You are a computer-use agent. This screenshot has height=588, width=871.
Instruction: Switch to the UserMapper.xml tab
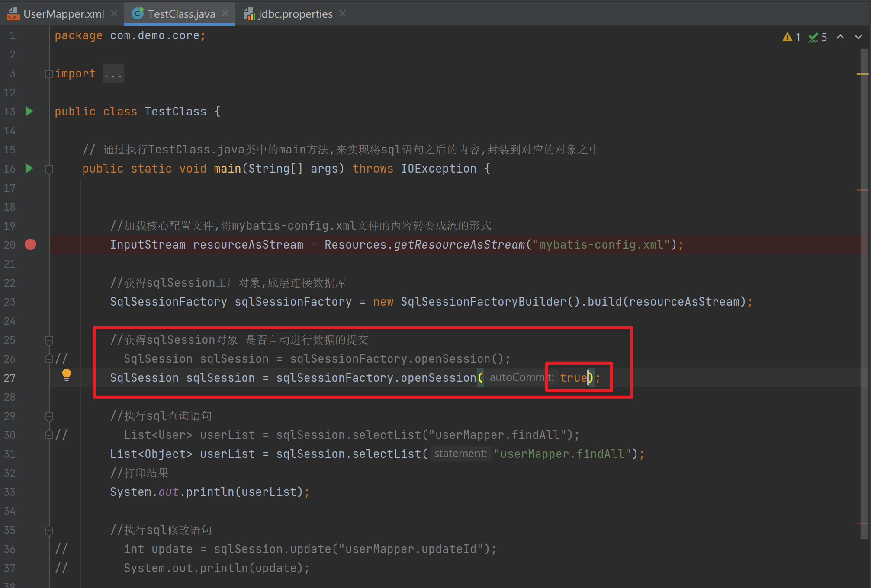click(64, 14)
